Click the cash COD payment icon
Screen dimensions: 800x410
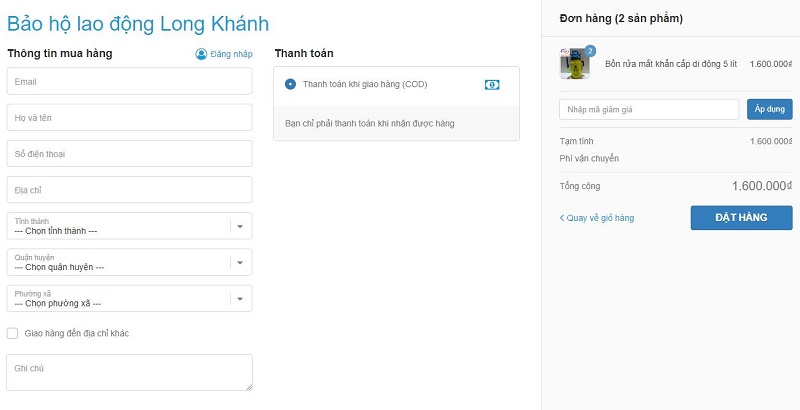click(492, 85)
